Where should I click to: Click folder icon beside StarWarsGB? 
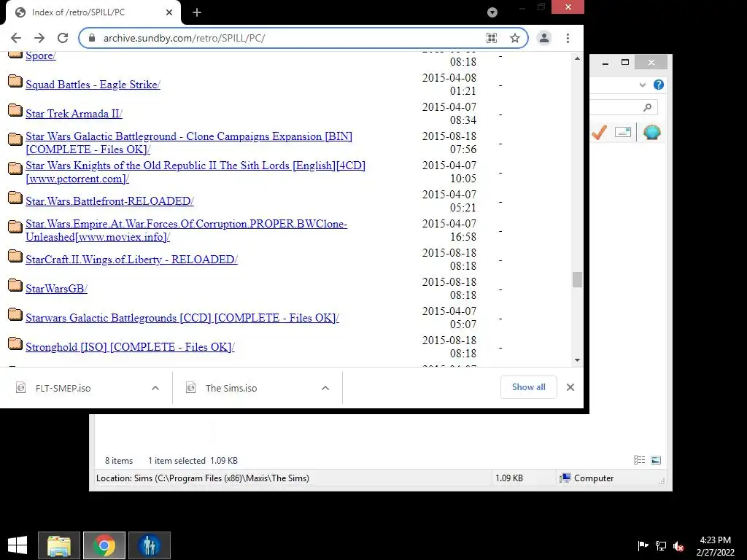tap(15, 285)
